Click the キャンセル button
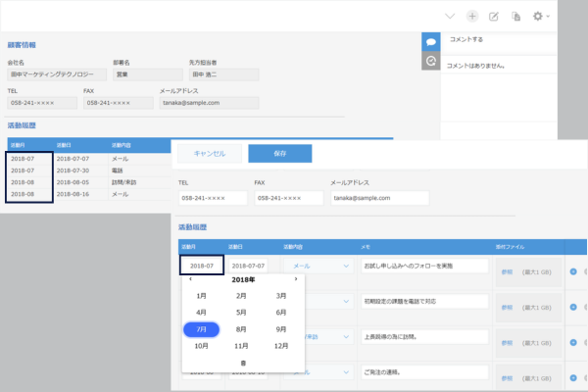 coord(210,154)
